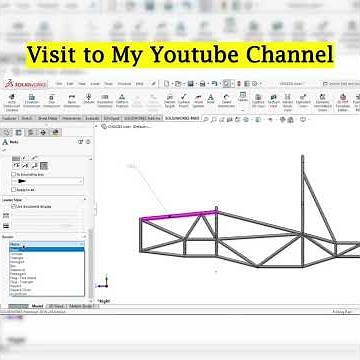The height and width of the screenshot is (360, 360).
Task: Choose Triangle from the border list
Action: click(47, 258)
